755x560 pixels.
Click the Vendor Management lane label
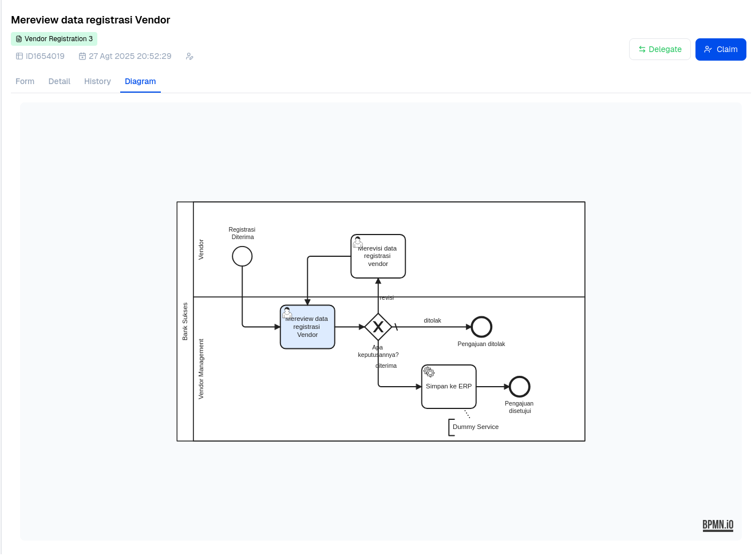[x=201, y=369]
